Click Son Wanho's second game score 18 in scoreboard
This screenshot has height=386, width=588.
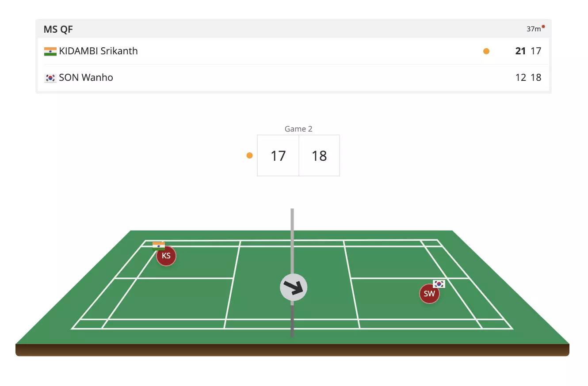coord(536,78)
